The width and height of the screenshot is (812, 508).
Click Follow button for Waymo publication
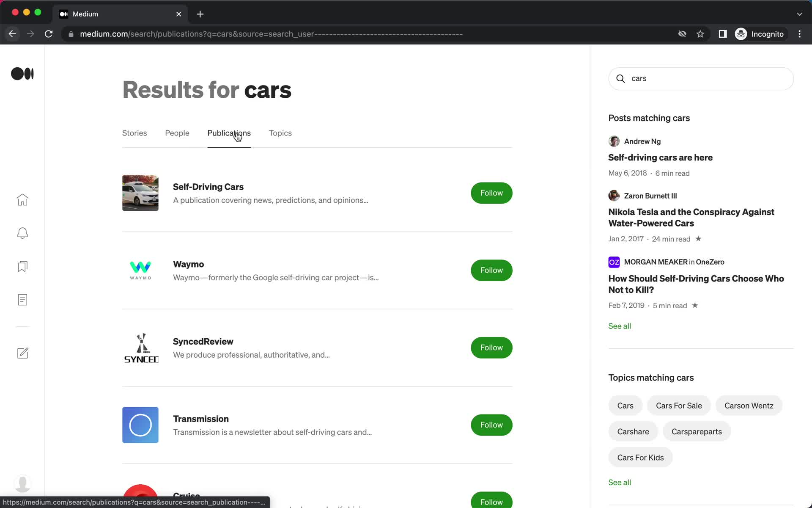pos(492,270)
